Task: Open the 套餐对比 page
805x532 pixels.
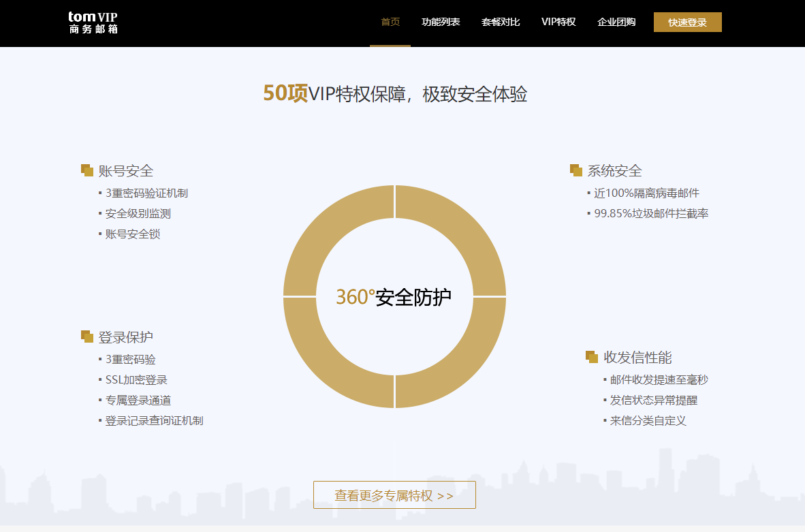Action: point(501,22)
